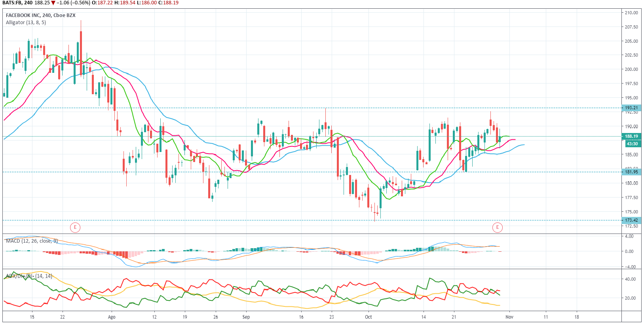Click the 188.19 current price label
The width and height of the screenshot is (644, 323).
tap(631, 136)
